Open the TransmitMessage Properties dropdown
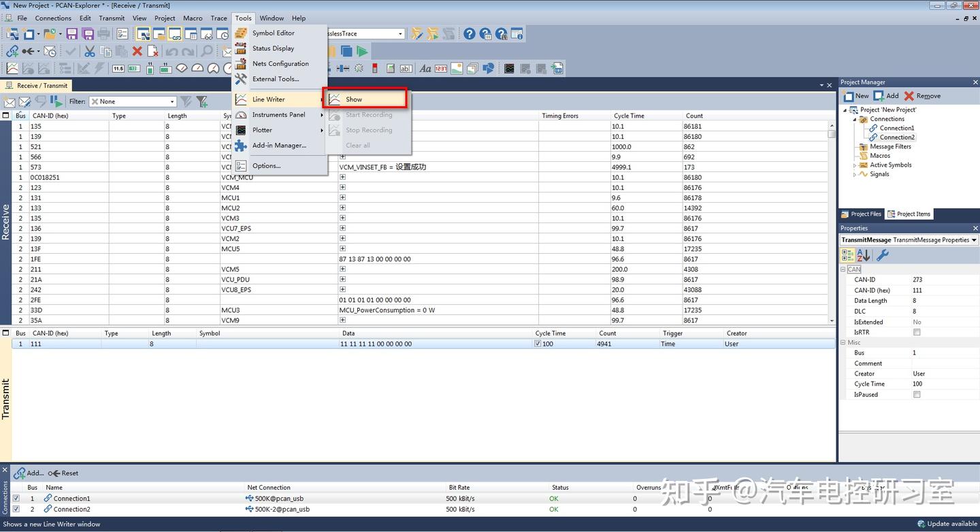This screenshot has width=980, height=532. pos(973,239)
